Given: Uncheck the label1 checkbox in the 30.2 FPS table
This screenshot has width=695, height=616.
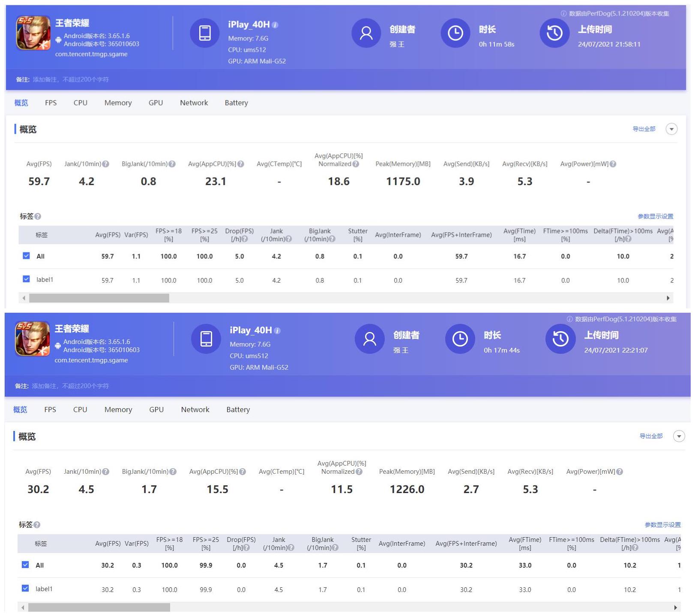Looking at the screenshot, I should coord(25,588).
